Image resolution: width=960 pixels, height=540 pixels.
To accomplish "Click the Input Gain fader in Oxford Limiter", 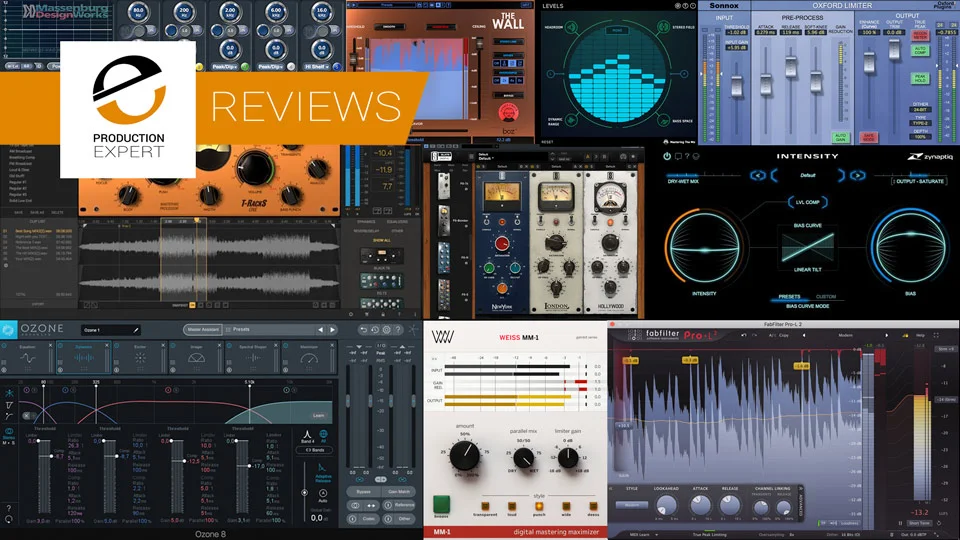I will pyautogui.click(x=737, y=86).
